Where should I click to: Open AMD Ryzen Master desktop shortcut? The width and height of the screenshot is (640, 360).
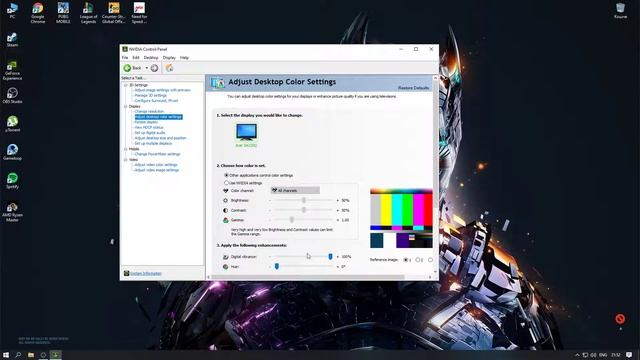tap(12, 212)
